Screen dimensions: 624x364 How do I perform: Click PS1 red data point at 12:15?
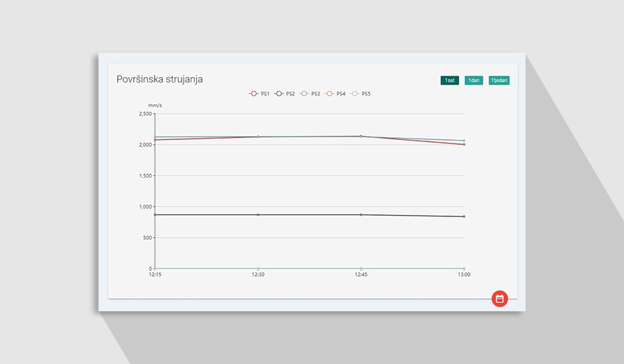155,140
